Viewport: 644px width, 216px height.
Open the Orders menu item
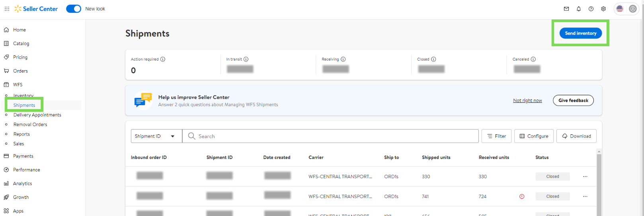point(20,71)
